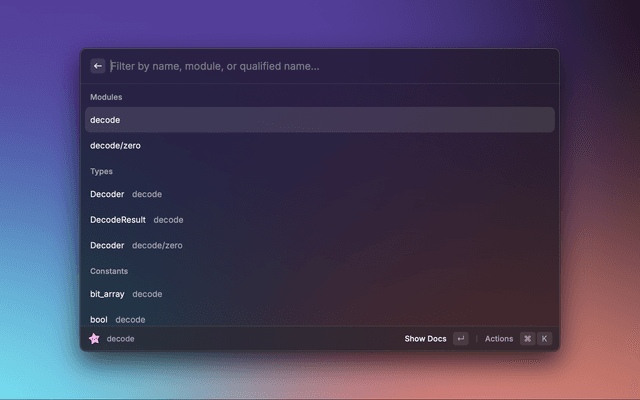Viewport: 640px width, 400px height.
Task: Select the decode/zero module entry
Action: coord(320,145)
